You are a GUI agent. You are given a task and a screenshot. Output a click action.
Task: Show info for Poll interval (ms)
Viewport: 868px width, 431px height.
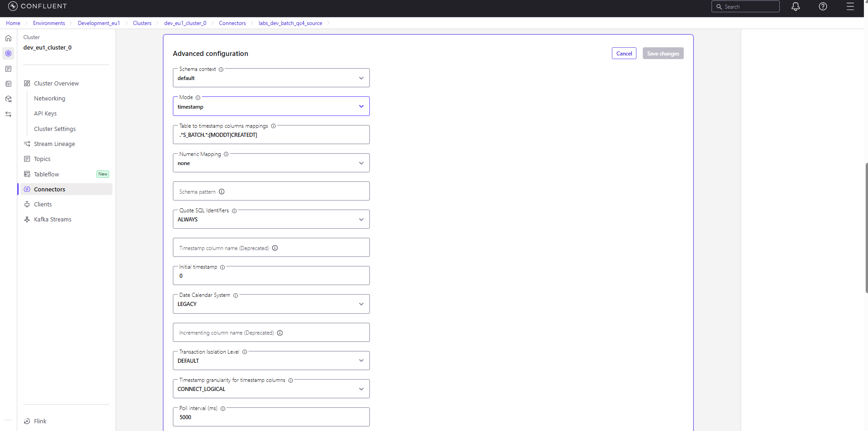click(x=223, y=409)
